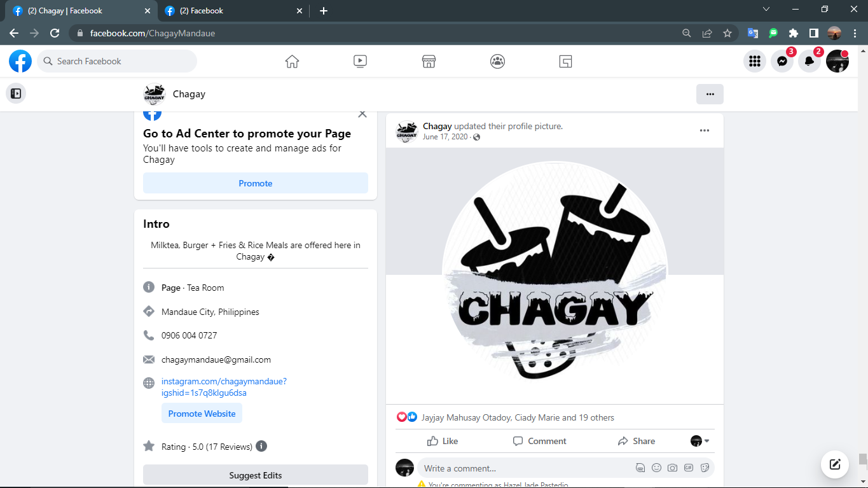This screenshot has height=488, width=868.
Task: Go forward in browser history
Action: pos(34,33)
